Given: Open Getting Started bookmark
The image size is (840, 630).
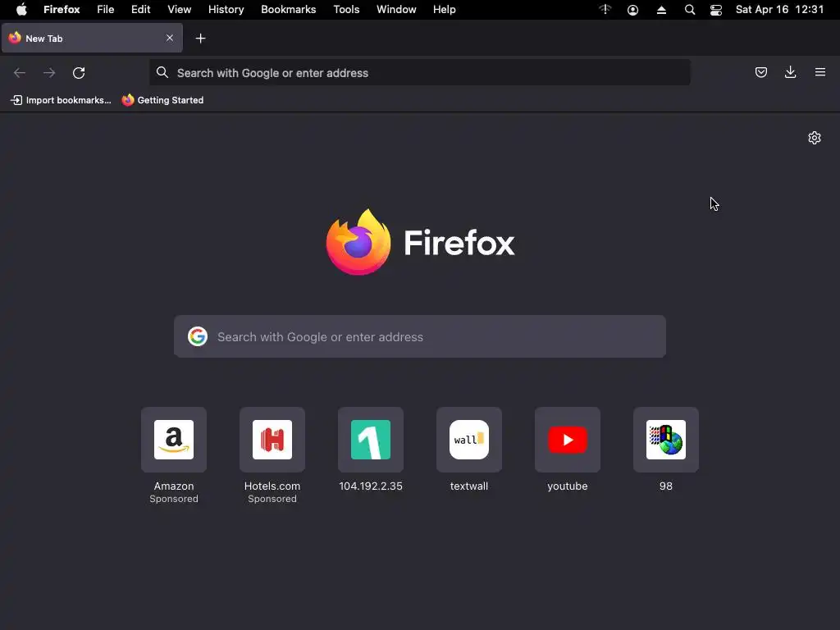Looking at the screenshot, I should (x=163, y=100).
